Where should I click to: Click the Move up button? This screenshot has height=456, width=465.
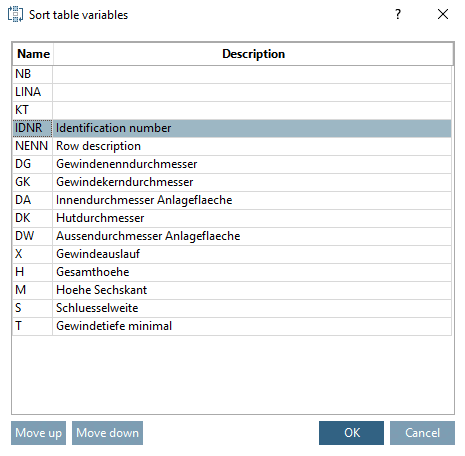38,433
